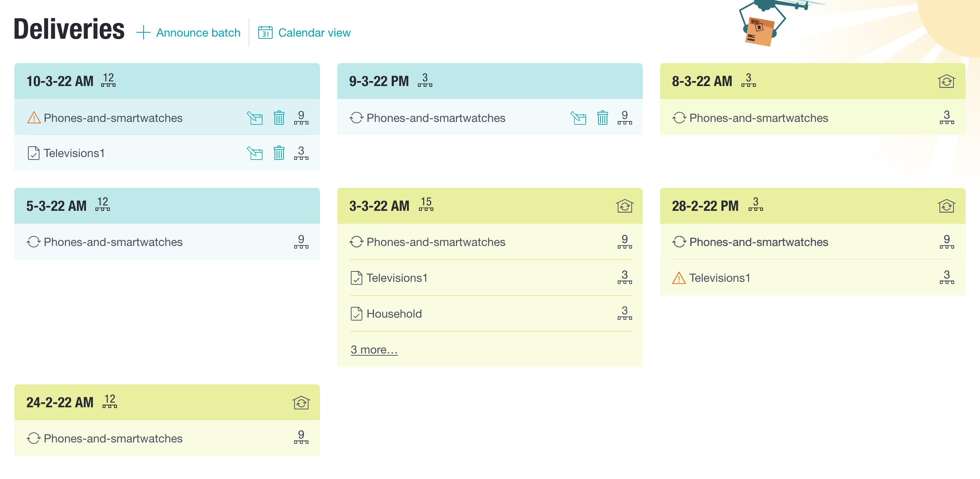This screenshot has width=980, height=479.
Task: Open Phones-and-smartwatches in 24-2-22 AM delivery
Action: coord(167,438)
